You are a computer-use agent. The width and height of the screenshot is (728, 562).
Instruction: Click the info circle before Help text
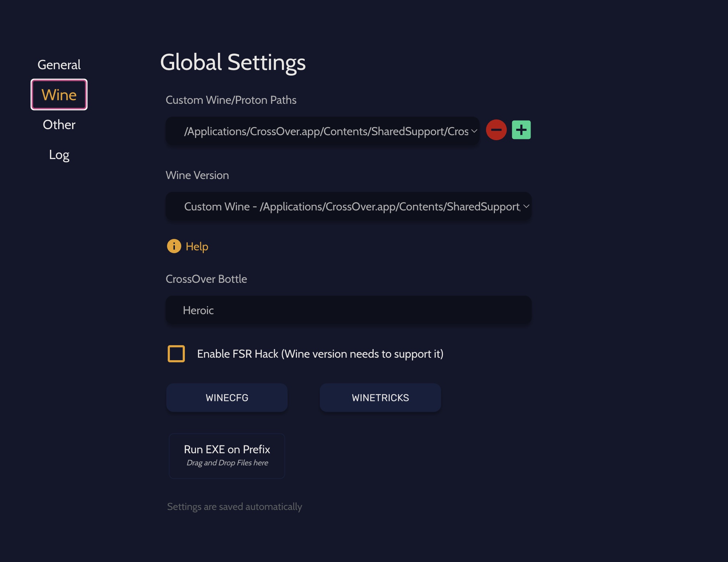[x=174, y=246]
